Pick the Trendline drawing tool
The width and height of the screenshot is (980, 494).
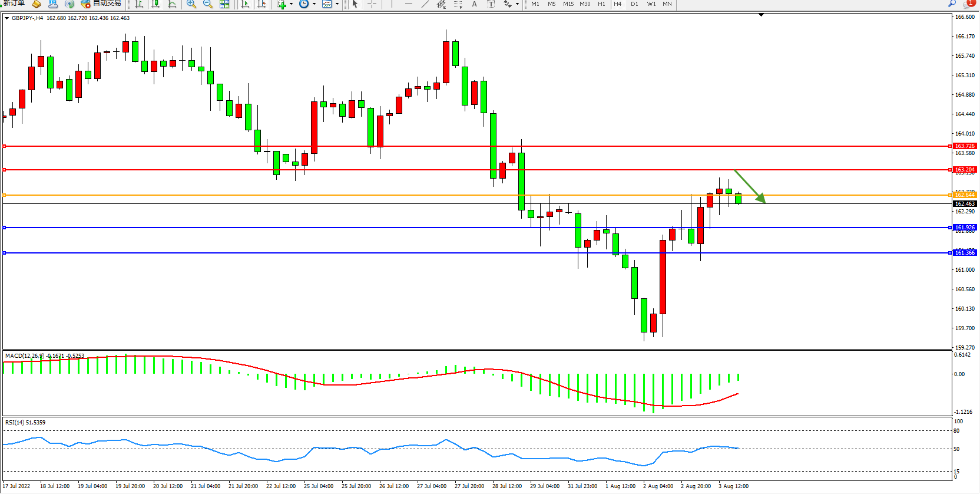[x=425, y=4]
